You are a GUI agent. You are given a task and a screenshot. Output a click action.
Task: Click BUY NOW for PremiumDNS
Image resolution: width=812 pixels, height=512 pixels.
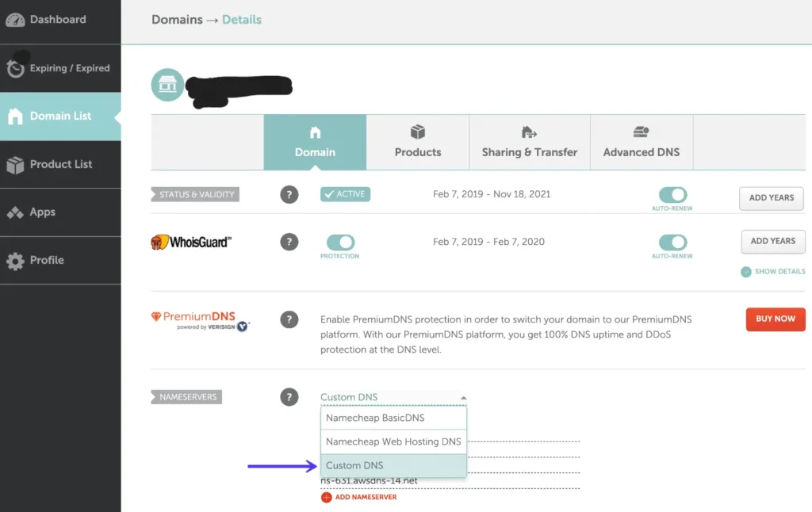coord(775,319)
